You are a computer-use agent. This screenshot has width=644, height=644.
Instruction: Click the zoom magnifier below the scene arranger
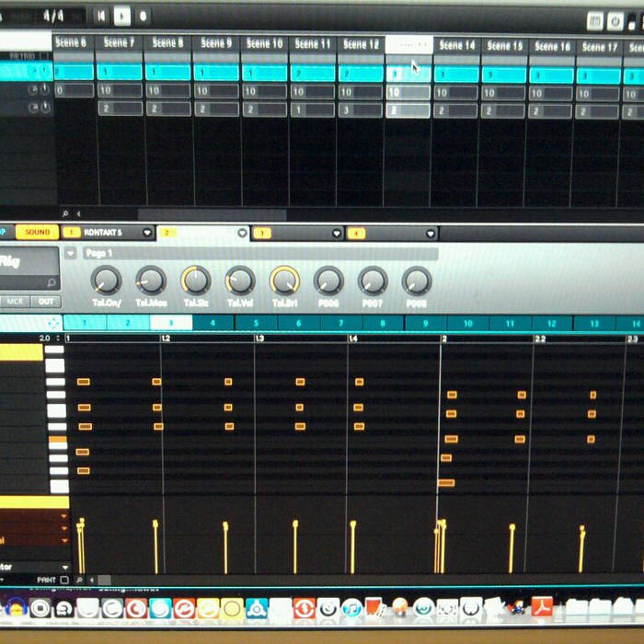pyautogui.click(x=65, y=213)
